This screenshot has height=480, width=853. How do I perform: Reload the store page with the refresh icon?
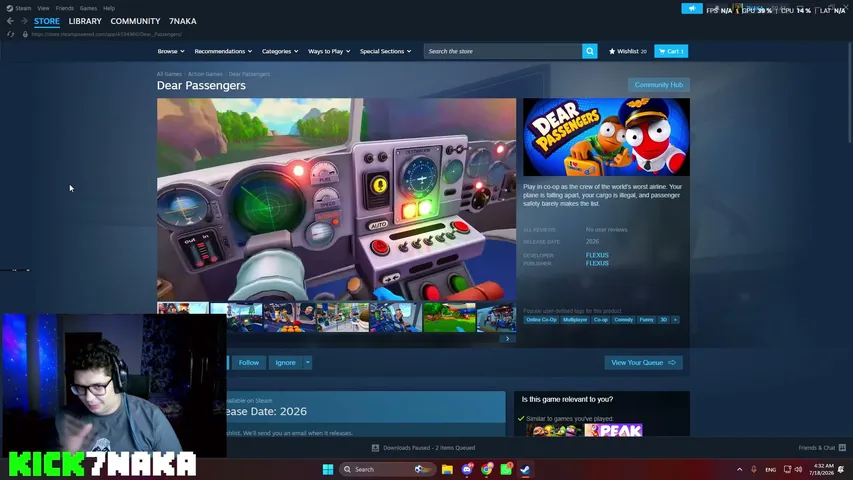10,34
